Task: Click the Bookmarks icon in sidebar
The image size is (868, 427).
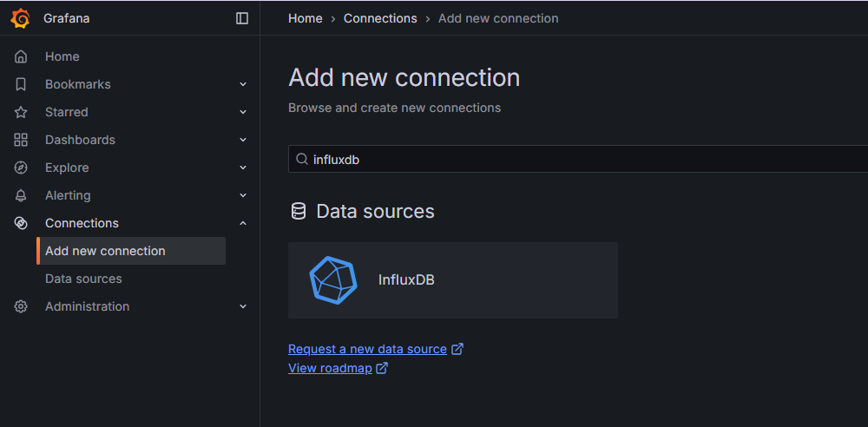Action: (21, 84)
